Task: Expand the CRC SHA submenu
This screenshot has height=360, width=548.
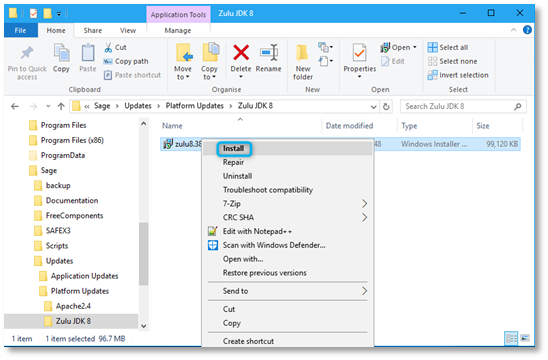Action: coord(288,217)
